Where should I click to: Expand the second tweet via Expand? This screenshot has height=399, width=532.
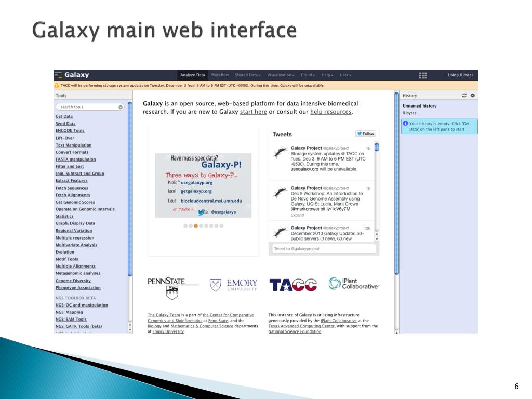tap(297, 215)
